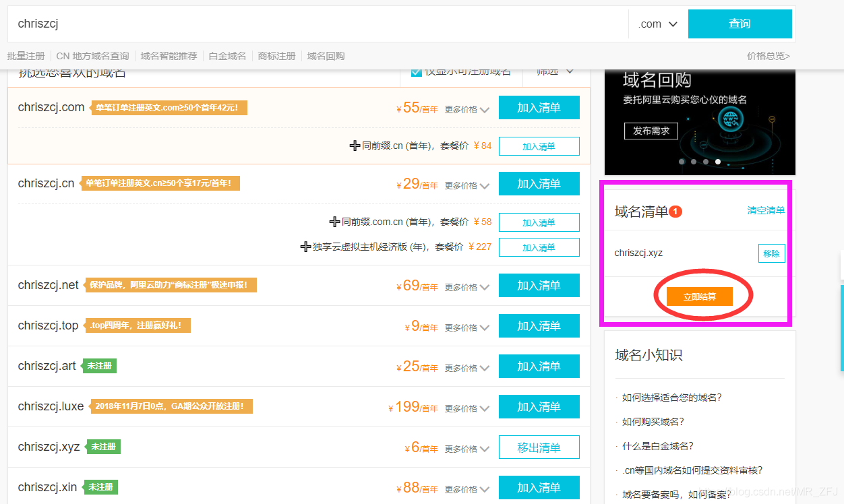Remove chriszcj.xyz using the 移除 button
Screen dimensions: 844x504
pyautogui.click(x=771, y=253)
